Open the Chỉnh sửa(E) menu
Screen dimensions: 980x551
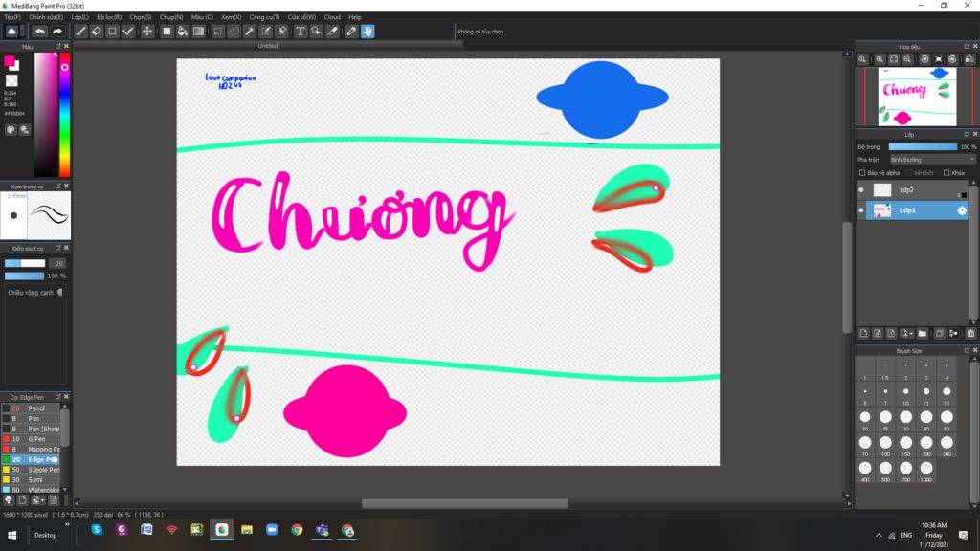46,17
